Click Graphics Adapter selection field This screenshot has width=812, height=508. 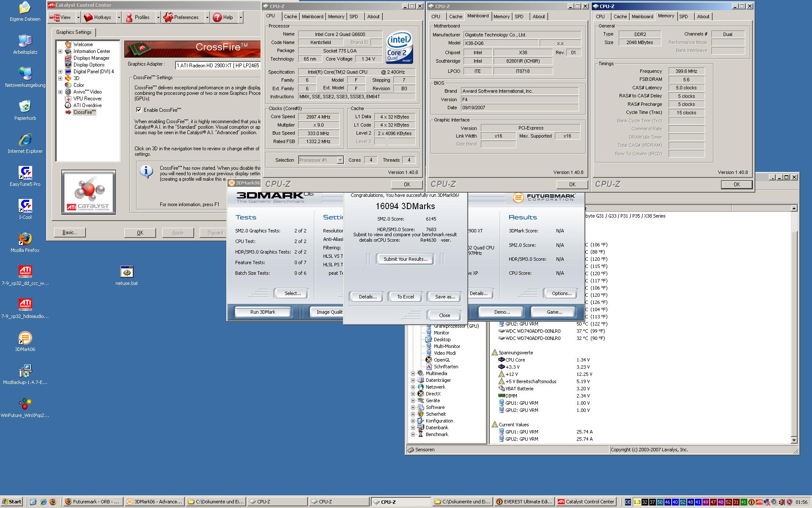(x=218, y=65)
